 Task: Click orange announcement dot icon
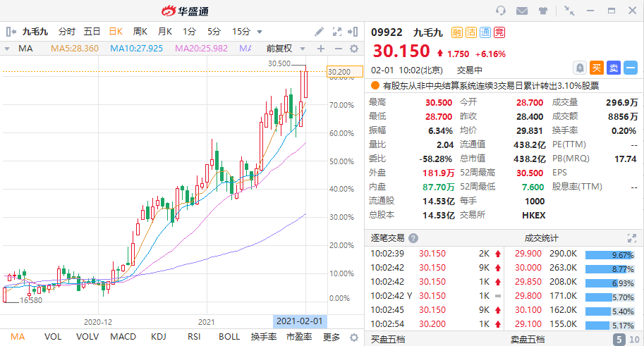(x=375, y=85)
